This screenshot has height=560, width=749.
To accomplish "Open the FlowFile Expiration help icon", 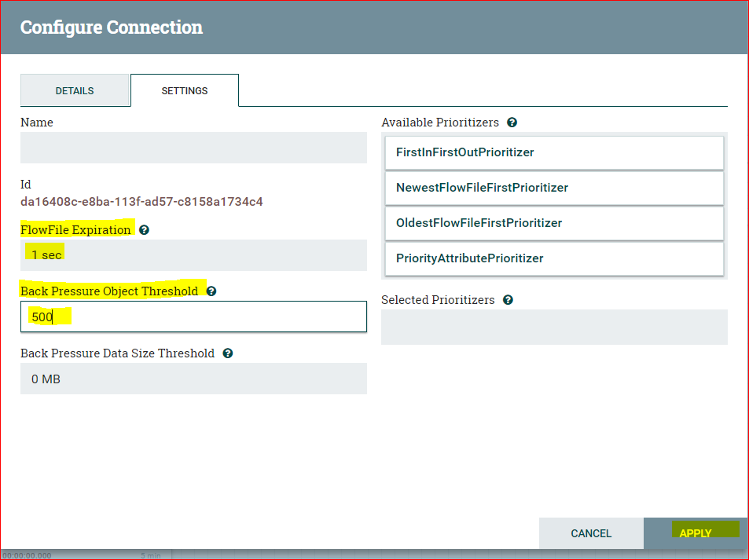I will coord(144,230).
